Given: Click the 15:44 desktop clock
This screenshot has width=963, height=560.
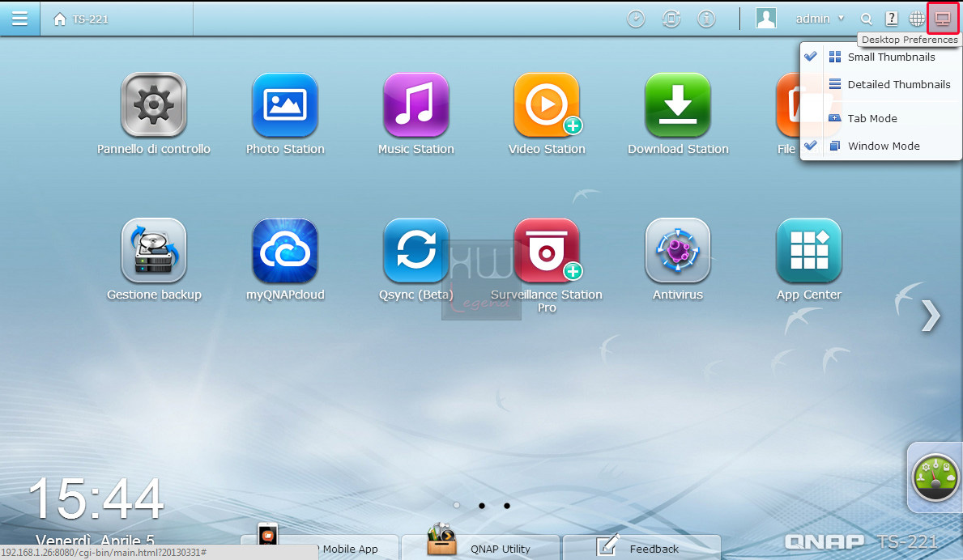Looking at the screenshot, I should (96, 498).
